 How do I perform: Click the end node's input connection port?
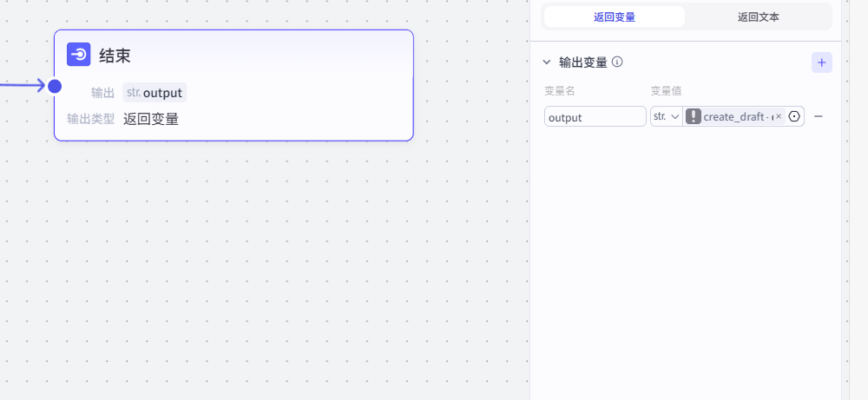tap(55, 86)
